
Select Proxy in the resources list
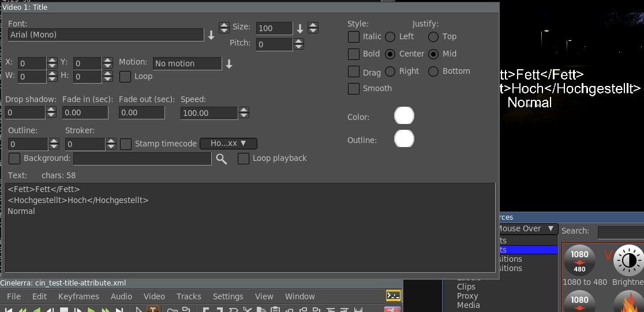coord(467,296)
